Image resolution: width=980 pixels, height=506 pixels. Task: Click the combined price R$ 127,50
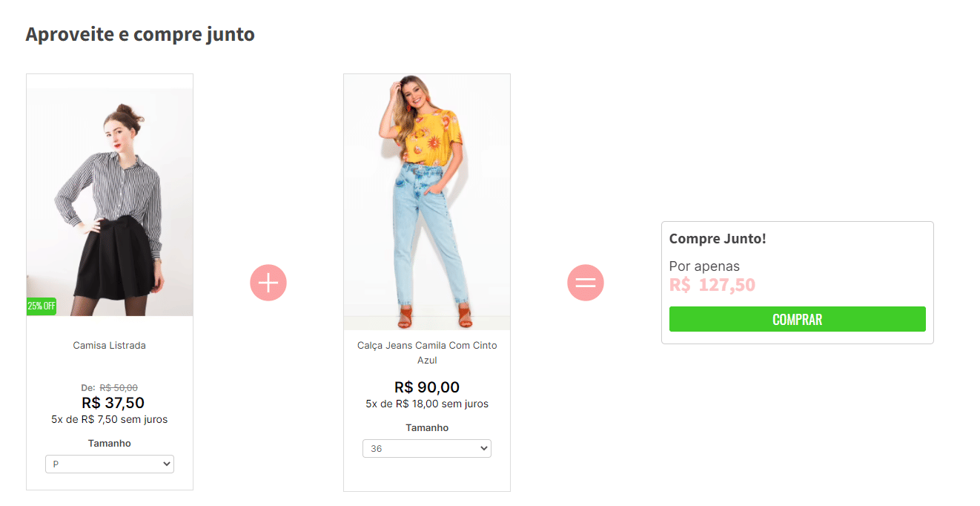click(712, 285)
